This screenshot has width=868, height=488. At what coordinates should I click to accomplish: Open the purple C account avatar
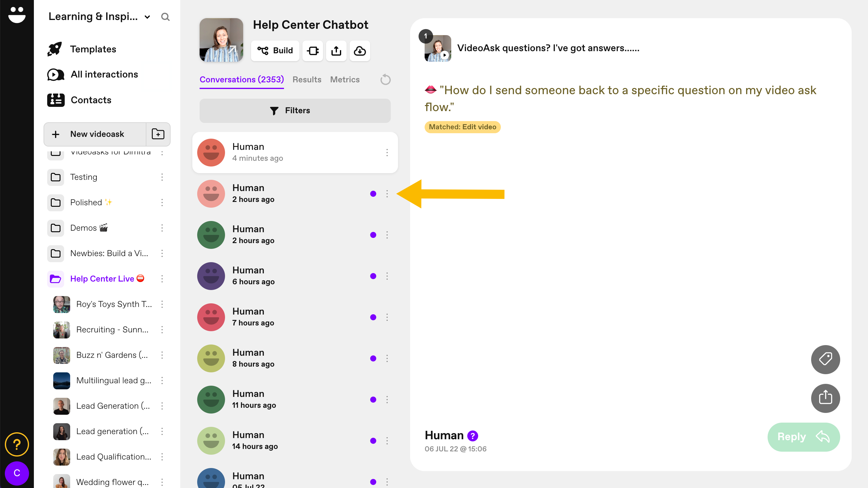[x=17, y=473]
